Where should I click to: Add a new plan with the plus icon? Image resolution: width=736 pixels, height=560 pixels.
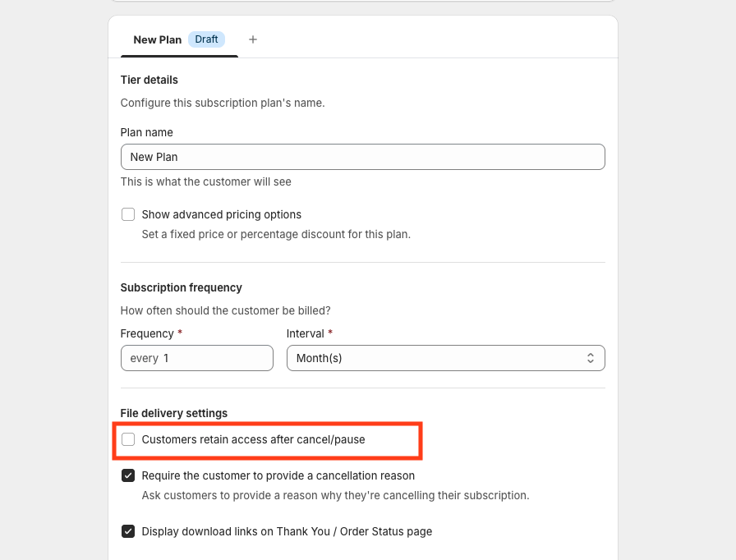(x=253, y=39)
